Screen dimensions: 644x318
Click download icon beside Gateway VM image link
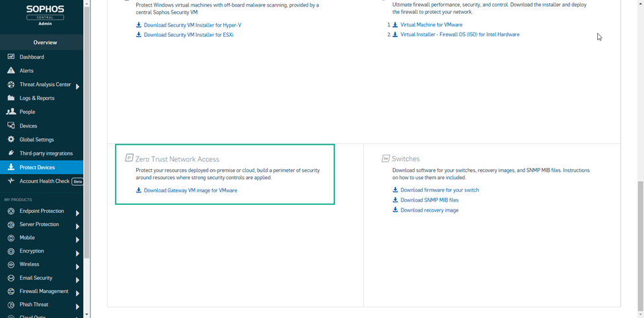point(139,190)
